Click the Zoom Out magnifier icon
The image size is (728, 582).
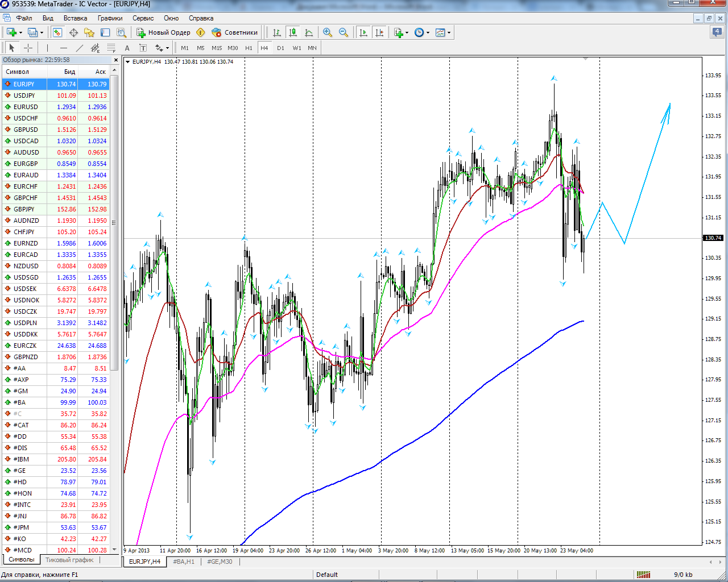344,32
